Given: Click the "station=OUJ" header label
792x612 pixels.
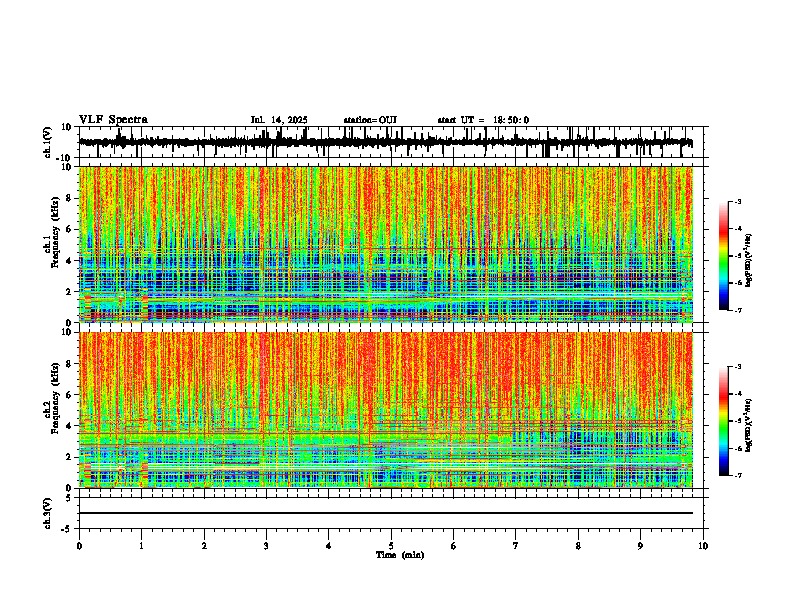Looking at the screenshot, I should (370, 120).
